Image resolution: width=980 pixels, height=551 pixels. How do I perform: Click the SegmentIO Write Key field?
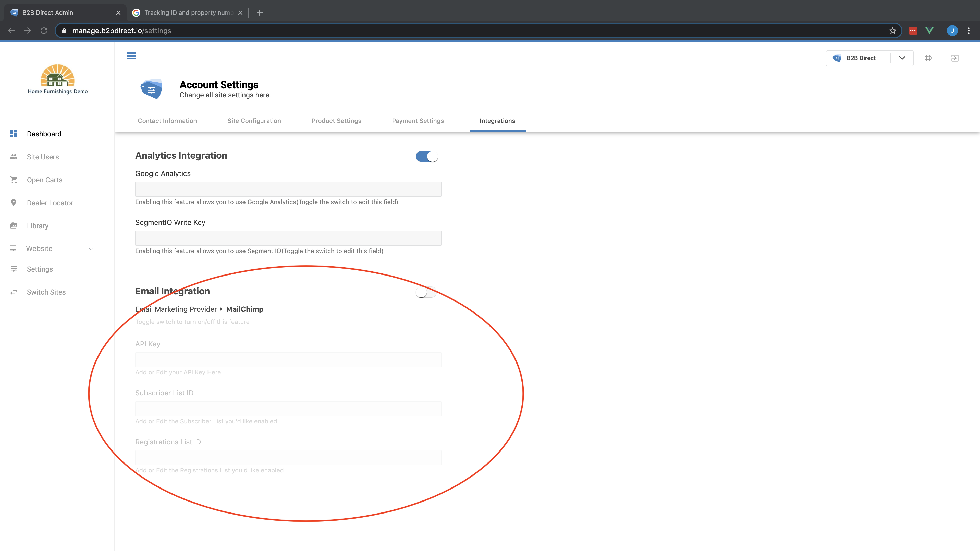[288, 238]
